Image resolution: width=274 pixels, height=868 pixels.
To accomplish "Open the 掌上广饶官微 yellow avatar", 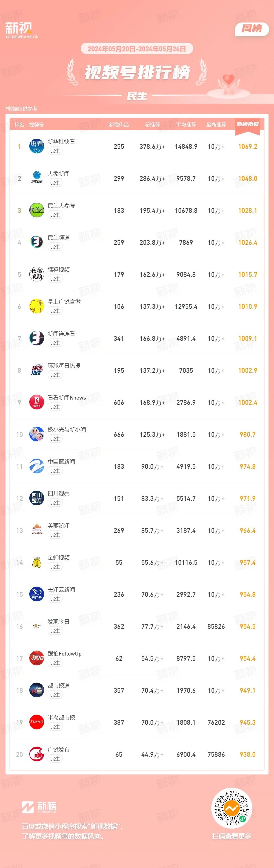I will point(36,306).
